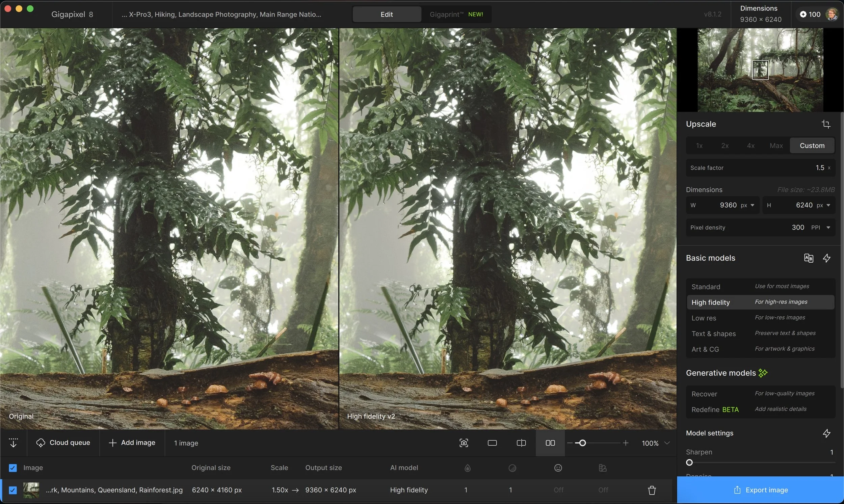Activate side-by-side comparison view
Image resolution: width=844 pixels, height=504 pixels.
tap(550, 443)
